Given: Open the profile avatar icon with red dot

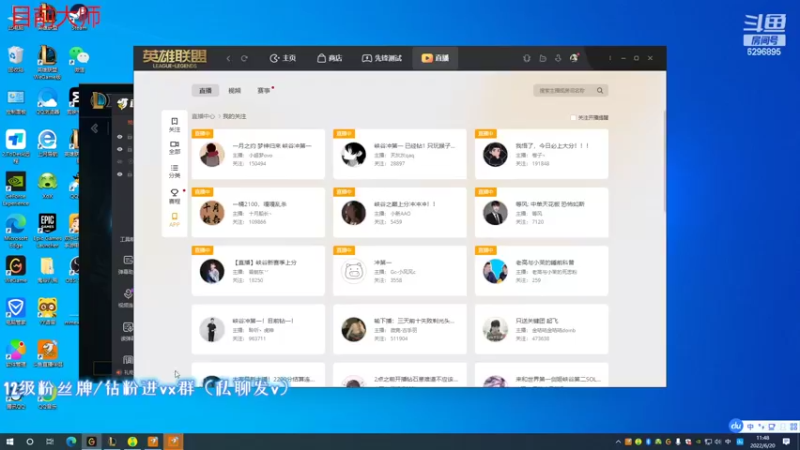Looking at the screenshot, I should point(574,58).
